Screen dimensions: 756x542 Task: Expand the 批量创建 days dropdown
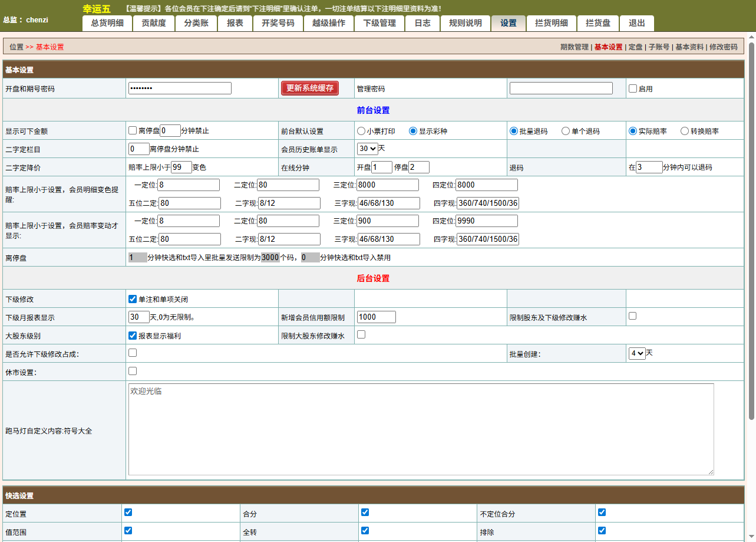(637, 354)
